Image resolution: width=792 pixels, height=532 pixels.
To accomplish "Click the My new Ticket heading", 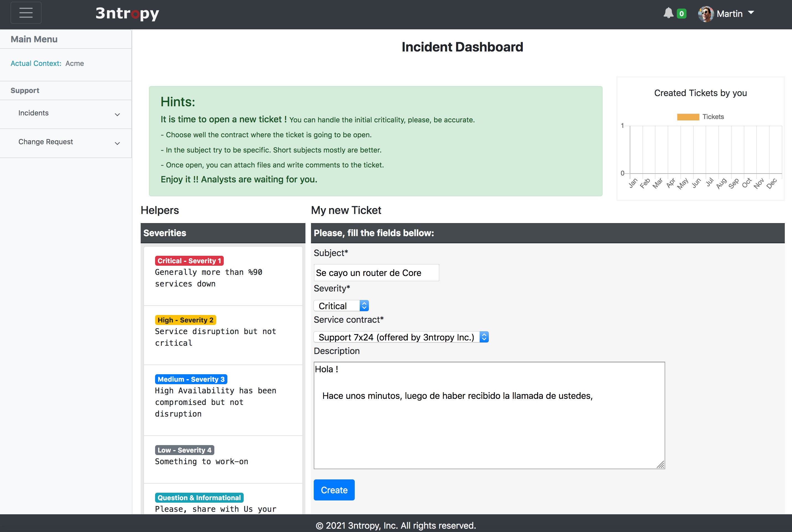I will coord(346,210).
